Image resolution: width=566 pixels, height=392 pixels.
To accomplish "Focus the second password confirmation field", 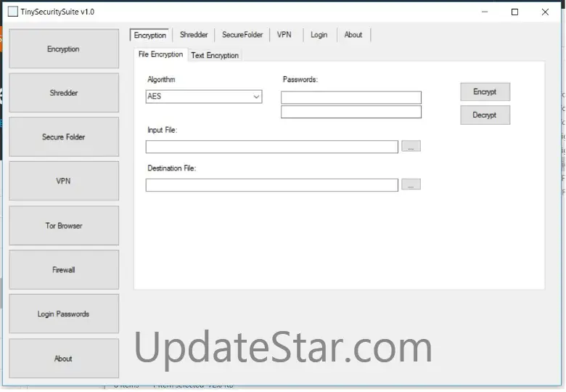I will pyautogui.click(x=351, y=112).
